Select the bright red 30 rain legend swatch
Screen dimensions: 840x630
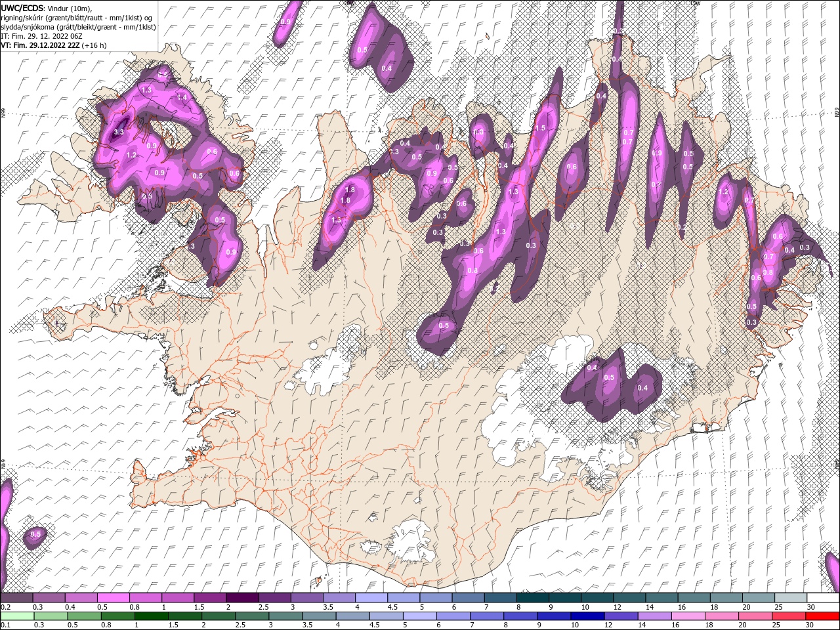(823, 616)
